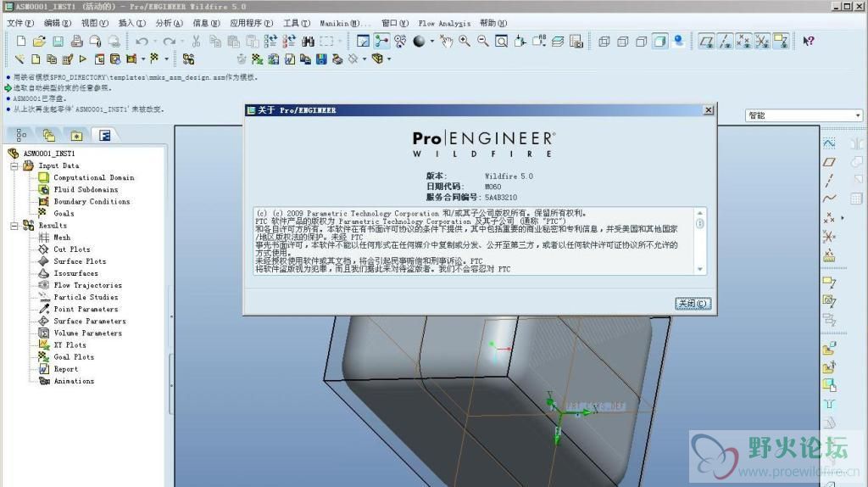Switch to wireframe display
This screenshot has height=487, width=868.
pos(604,41)
